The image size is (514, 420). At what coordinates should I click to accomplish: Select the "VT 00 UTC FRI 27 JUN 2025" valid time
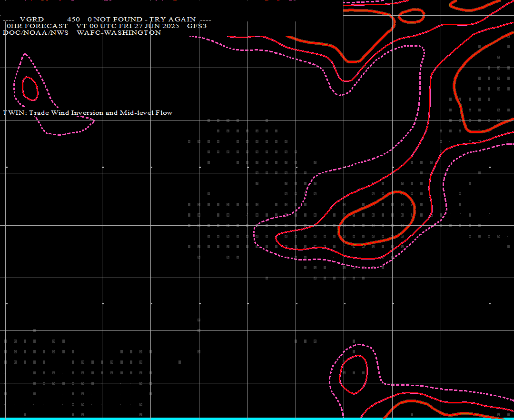pos(128,26)
